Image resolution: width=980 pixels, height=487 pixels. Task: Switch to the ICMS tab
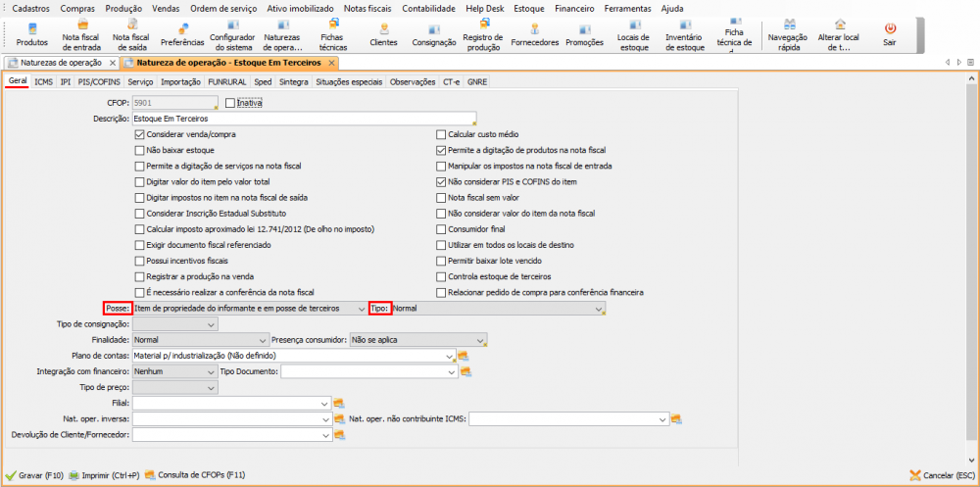click(43, 82)
